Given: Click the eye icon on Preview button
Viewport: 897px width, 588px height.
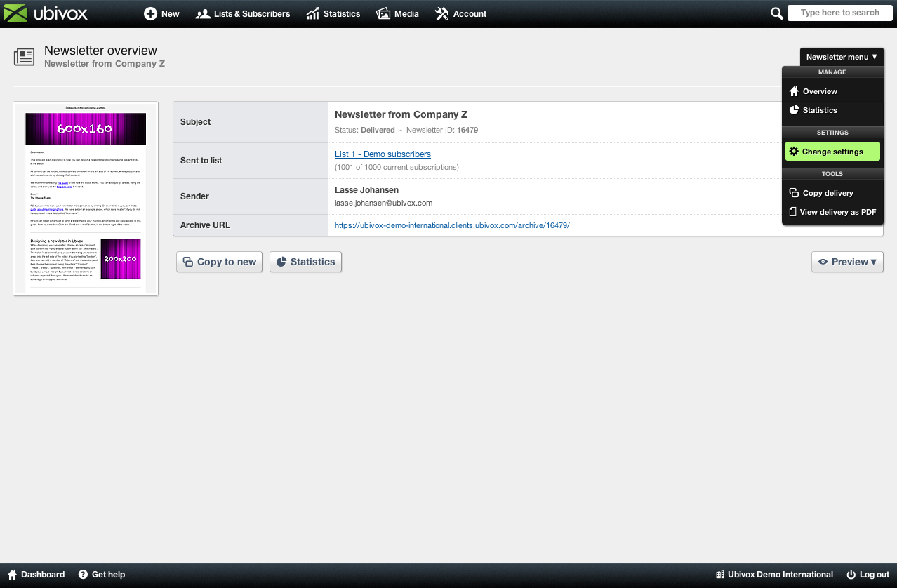Looking at the screenshot, I should 823,262.
